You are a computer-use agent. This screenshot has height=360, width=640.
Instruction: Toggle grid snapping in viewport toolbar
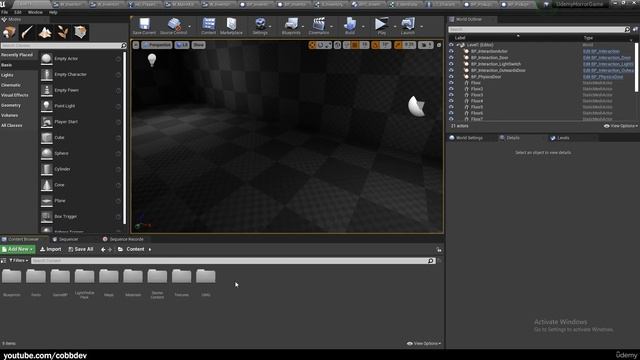click(x=355, y=45)
